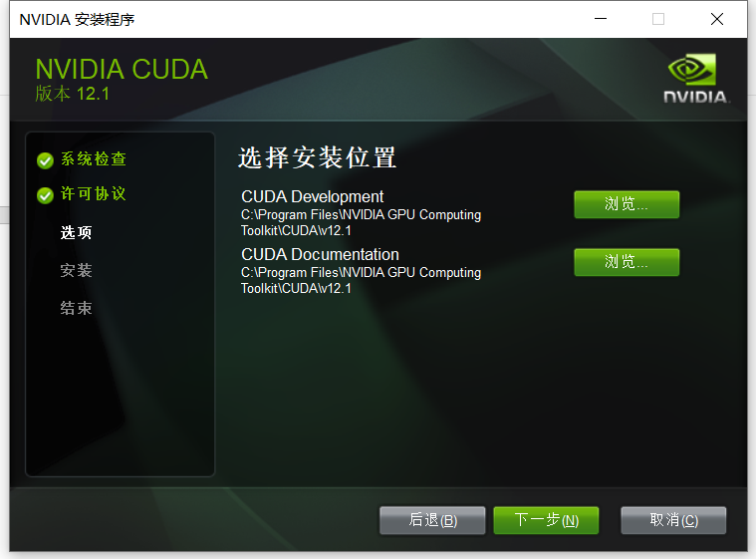The width and height of the screenshot is (756, 559).
Task: Select the 结束 step in sidebar
Action: click(x=76, y=308)
